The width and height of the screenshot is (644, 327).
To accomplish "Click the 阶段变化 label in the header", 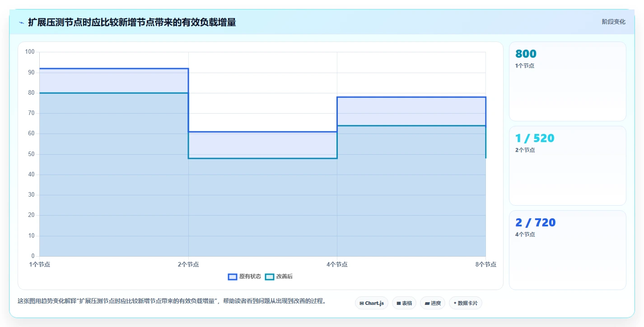I will coord(614,22).
